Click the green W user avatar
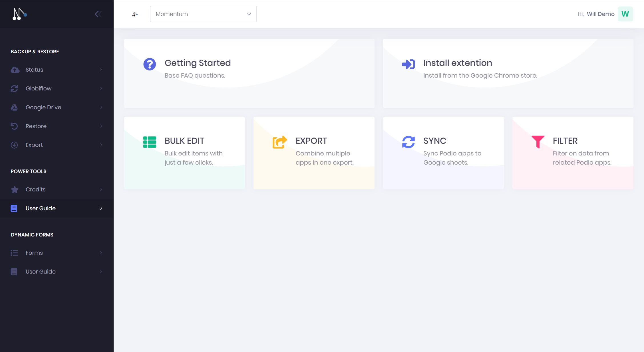Viewport: 644px width, 352px height. pos(625,14)
